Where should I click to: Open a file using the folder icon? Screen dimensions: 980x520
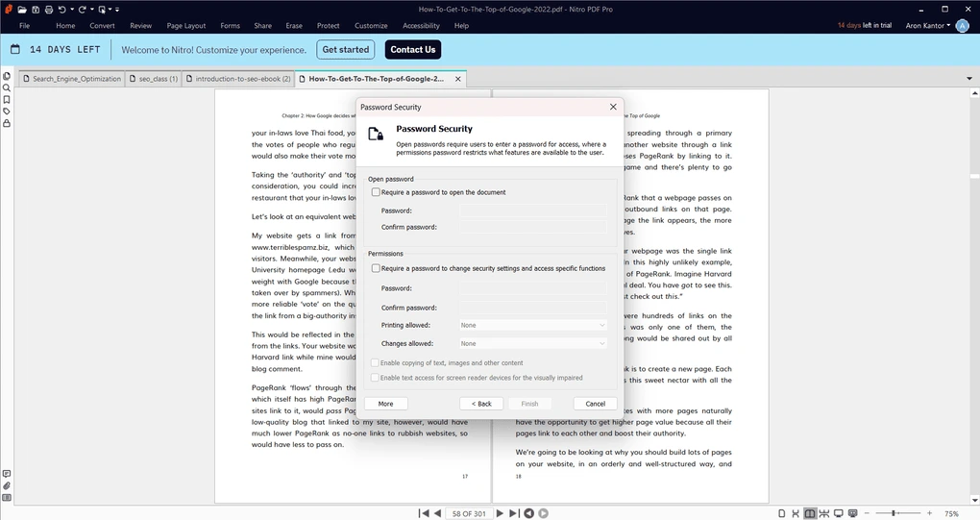click(22, 10)
